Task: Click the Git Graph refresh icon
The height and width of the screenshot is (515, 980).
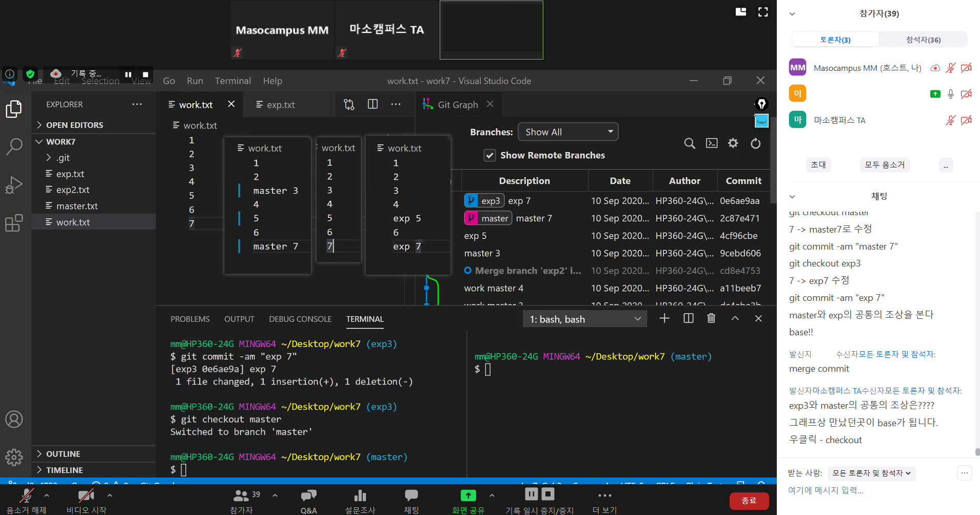Action: click(755, 144)
